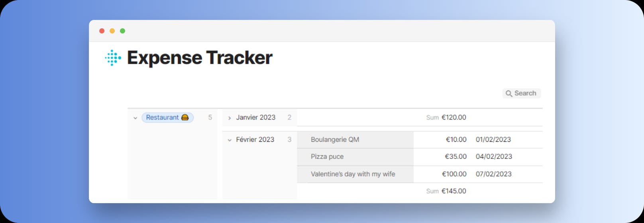Viewport: 644px width, 223px height.
Task: Select the 01/02/2023 date cell
Action: point(493,140)
